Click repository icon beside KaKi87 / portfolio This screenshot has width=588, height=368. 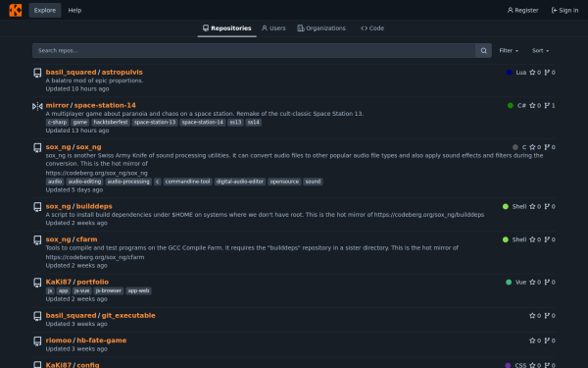(37, 283)
